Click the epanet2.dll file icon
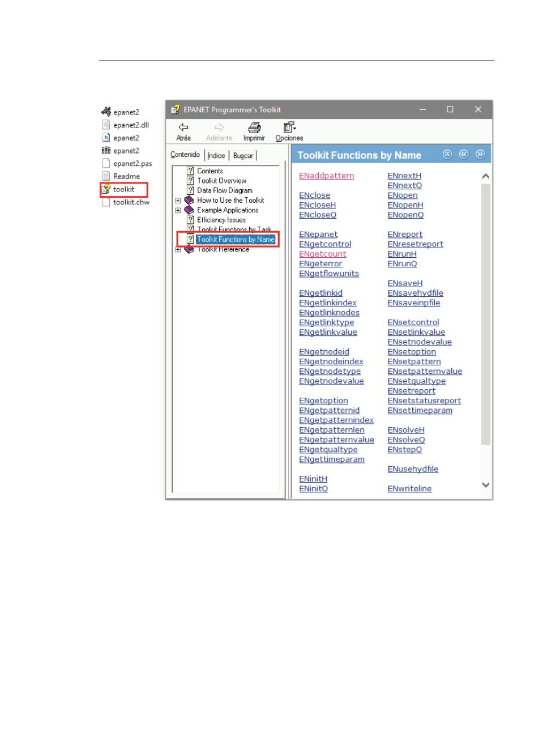The width and height of the screenshot is (560, 741). (x=106, y=125)
